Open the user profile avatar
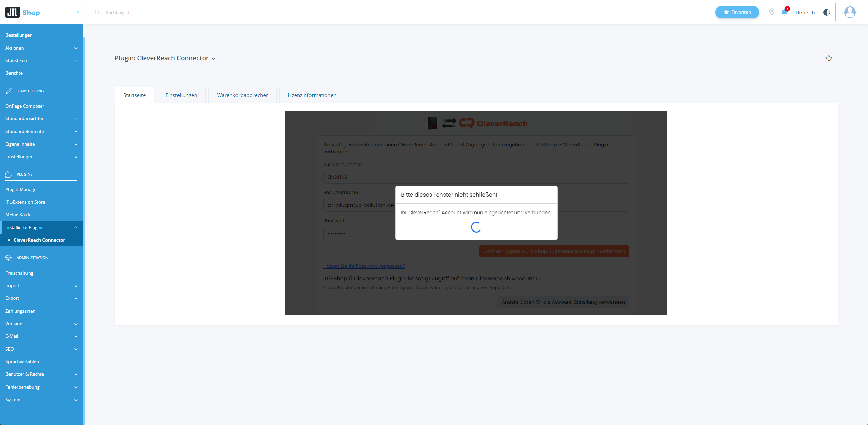The width and height of the screenshot is (868, 425). 850,12
